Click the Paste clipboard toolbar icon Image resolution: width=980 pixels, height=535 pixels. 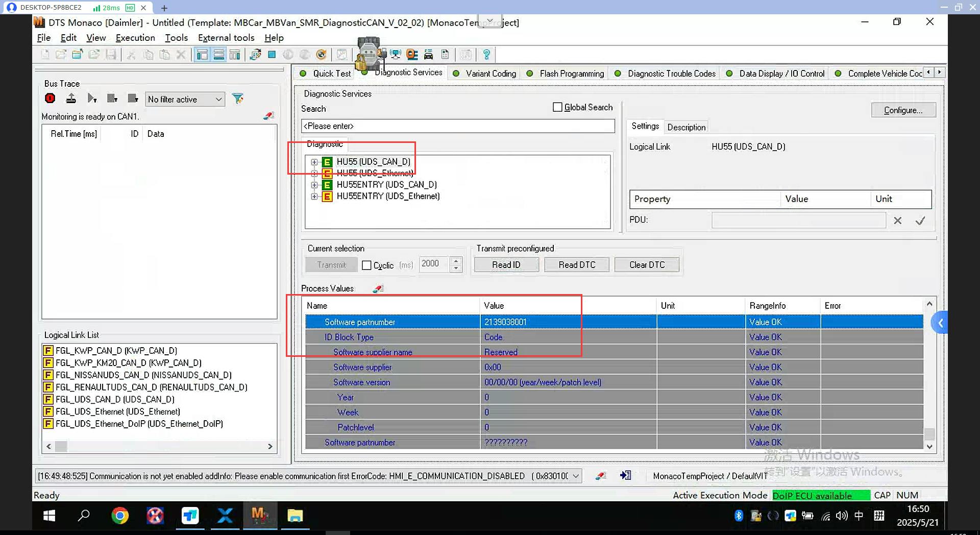(164, 55)
